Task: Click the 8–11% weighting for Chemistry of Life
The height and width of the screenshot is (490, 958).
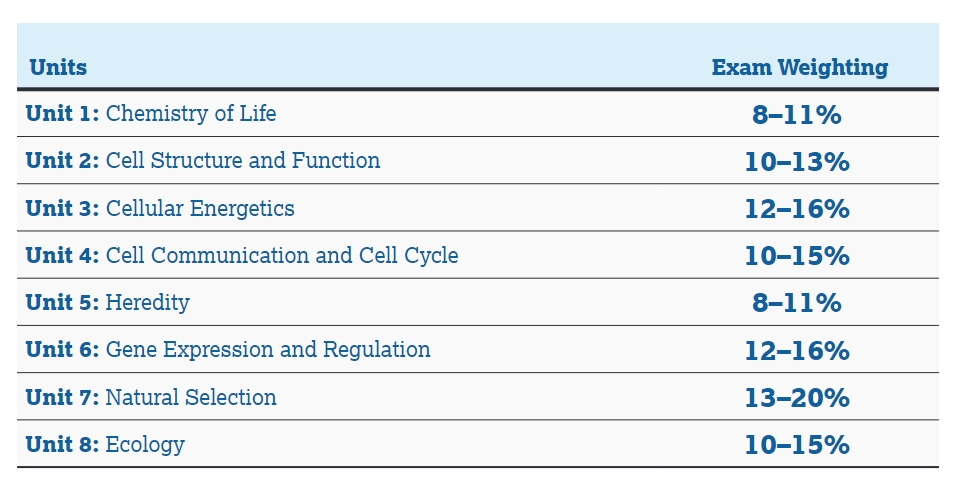Action: [797, 115]
